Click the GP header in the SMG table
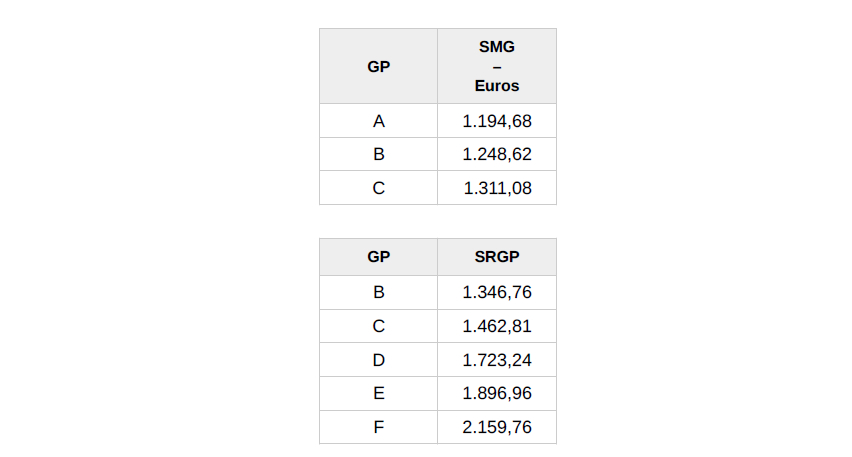The width and height of the screenshot is (852, 457). tap(378, 66)
